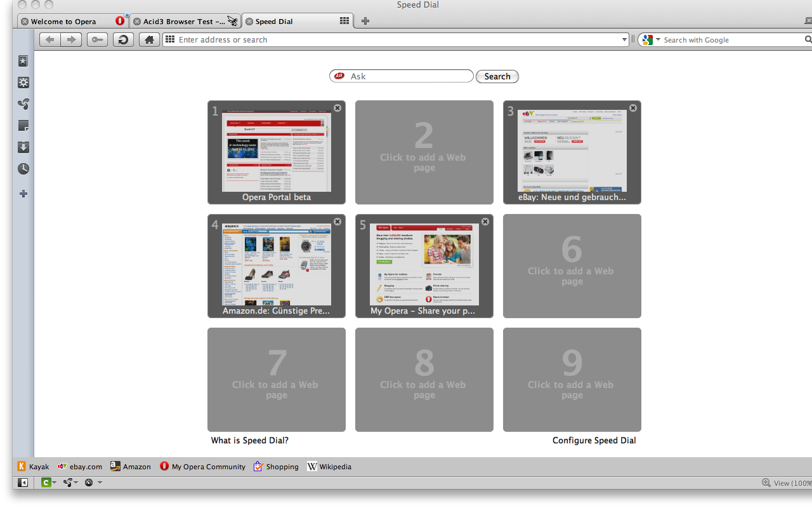812x508 pixels.
Task: Open the My Opera Community bookmark
Action: 202,467
